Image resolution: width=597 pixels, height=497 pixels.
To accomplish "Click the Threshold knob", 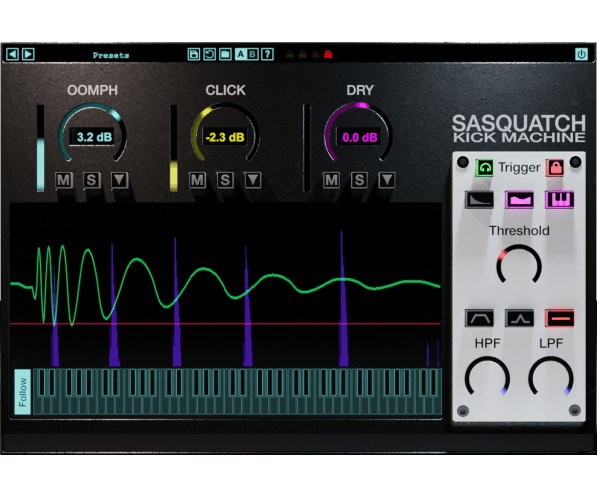I will [519, 265].
